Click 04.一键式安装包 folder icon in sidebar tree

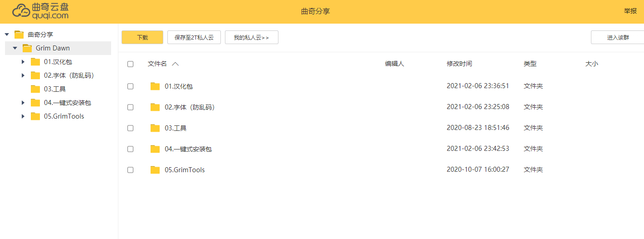(x=35, y=103)
